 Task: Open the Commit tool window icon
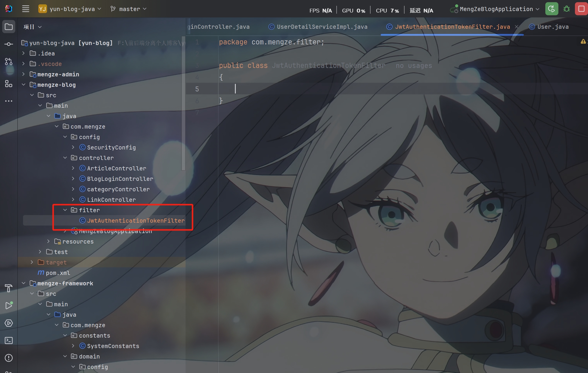tap(9, 44)
